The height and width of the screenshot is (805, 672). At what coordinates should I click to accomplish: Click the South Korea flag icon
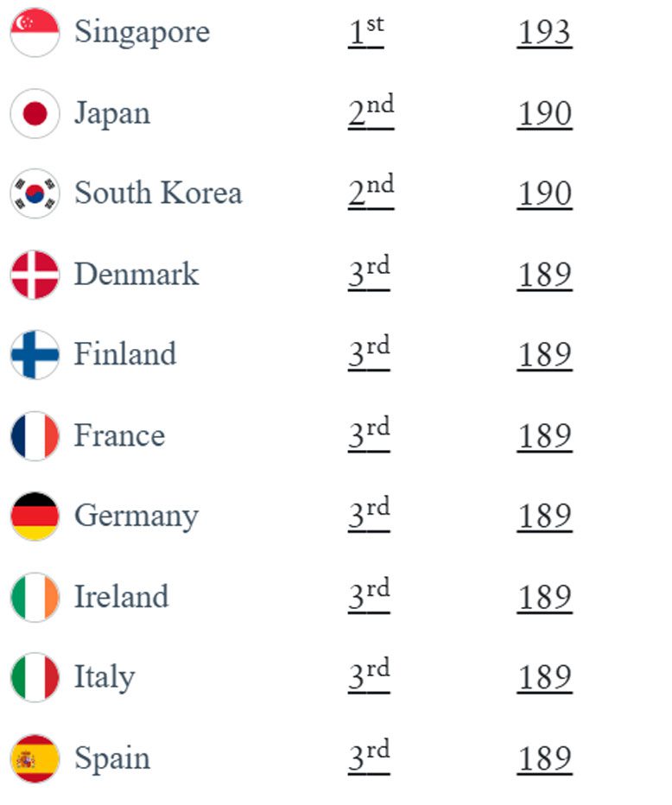pyautogui.click(x=35, y=193)
